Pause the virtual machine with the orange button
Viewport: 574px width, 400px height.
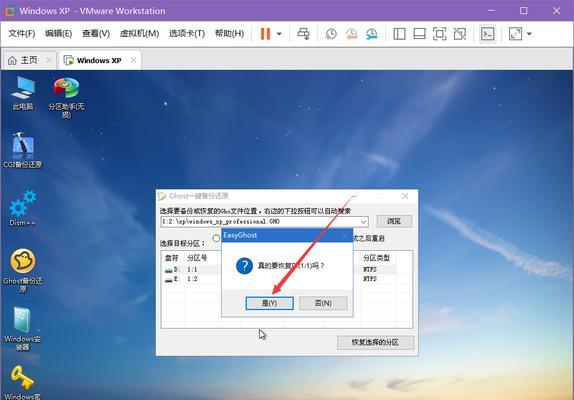click(x=265, y=34)
